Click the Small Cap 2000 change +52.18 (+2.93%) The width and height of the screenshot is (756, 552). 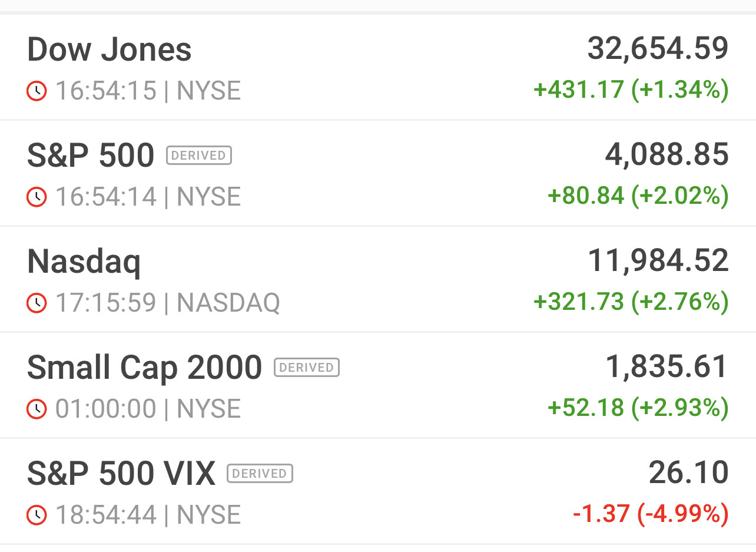(x=638, y=408)
